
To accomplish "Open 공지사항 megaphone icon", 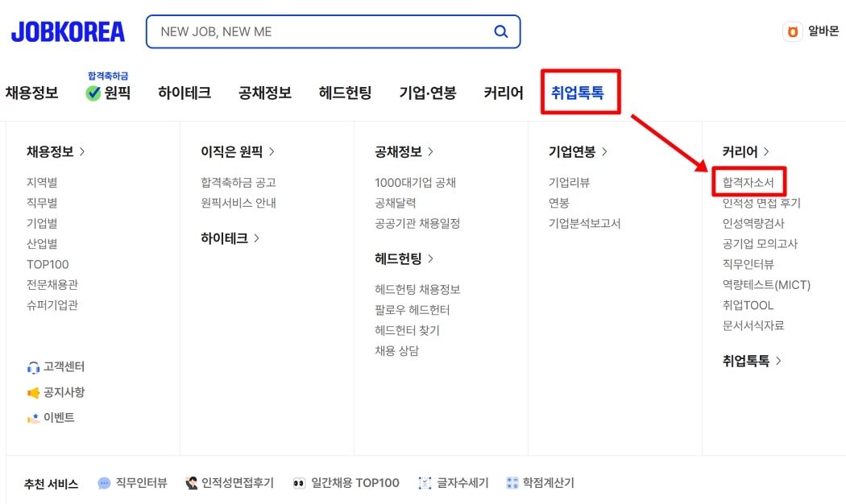I will (34, 393).
